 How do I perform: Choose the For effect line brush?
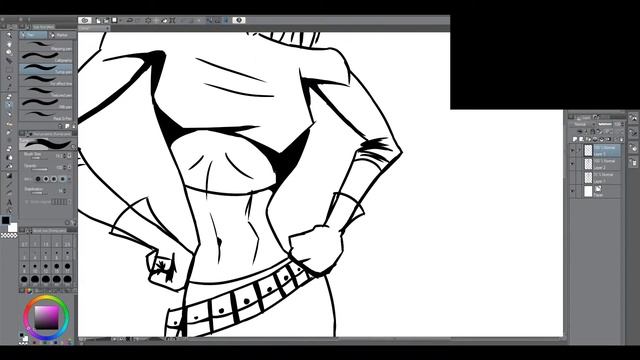(47, 80)
